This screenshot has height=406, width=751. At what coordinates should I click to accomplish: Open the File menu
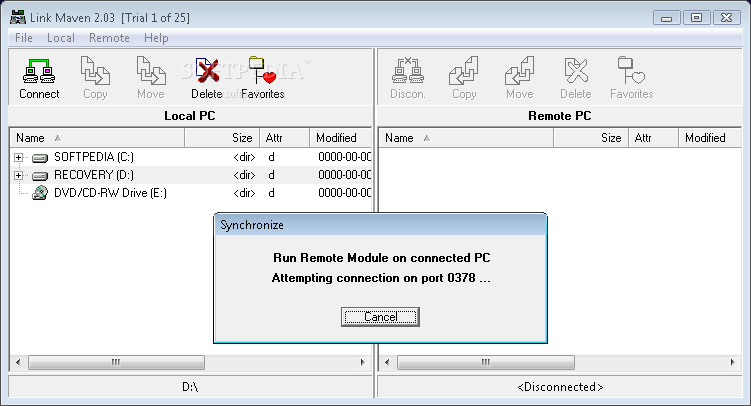[x=23, y=38]
